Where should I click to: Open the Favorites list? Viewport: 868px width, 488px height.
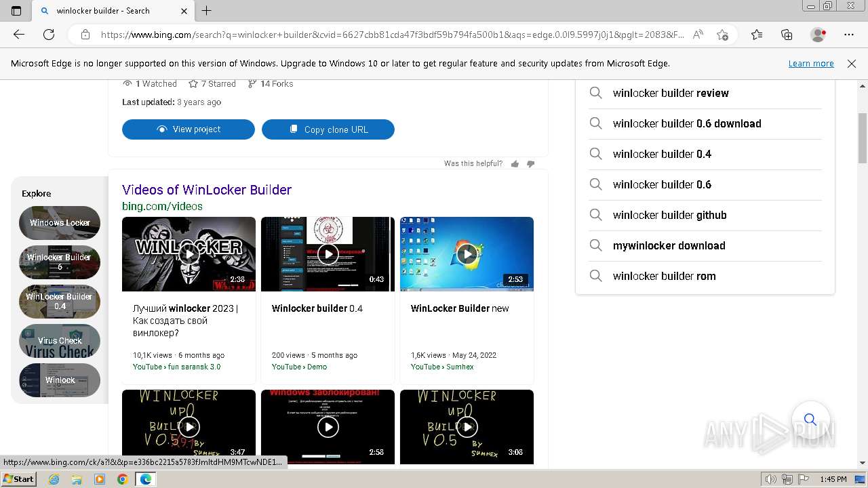[757, 35]
